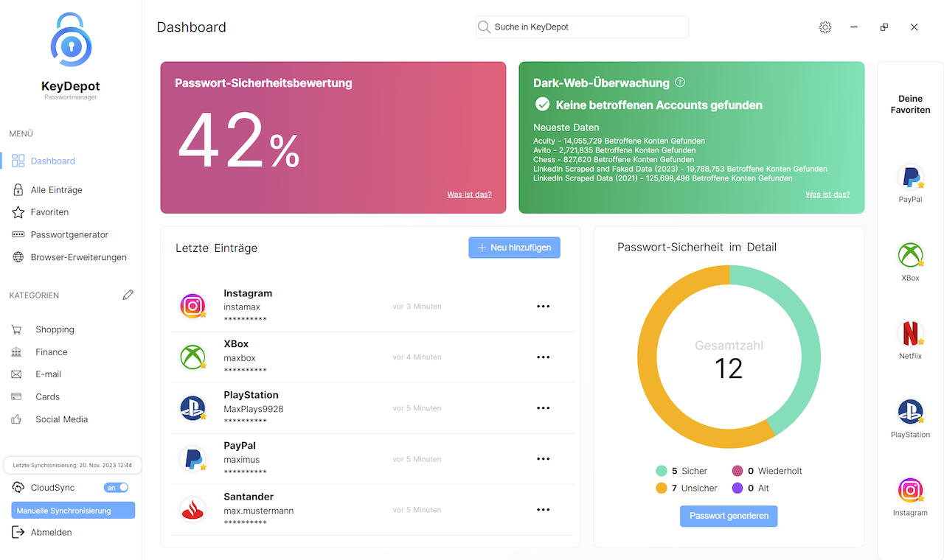Screen dimensions: 944x560
Task: Click the Instagram entry logo in list
Action: pyautogui.click(x=192, y=306)
